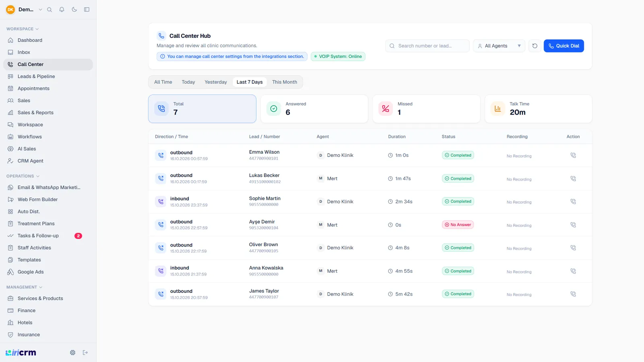Switch to the All Time tab
Screen dimensions: 644x362
[163, 82]
